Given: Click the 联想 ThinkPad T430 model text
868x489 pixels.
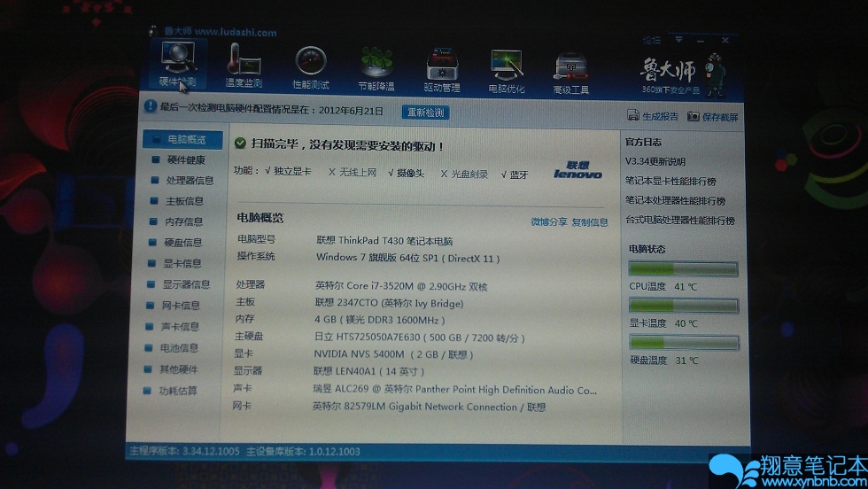Looking at the screenshot, I should 384,241.
